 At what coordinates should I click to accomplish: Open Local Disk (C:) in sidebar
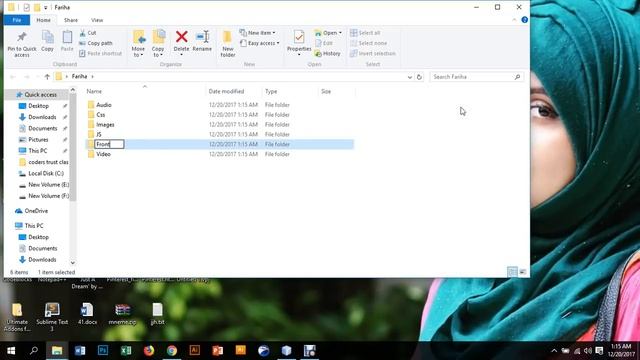pyautogui.click(x=46, y=173)
